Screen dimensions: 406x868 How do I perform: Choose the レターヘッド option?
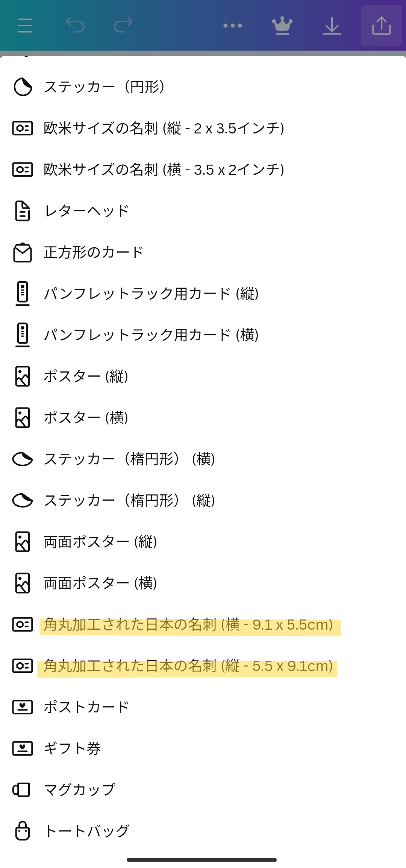pos(86,211)
